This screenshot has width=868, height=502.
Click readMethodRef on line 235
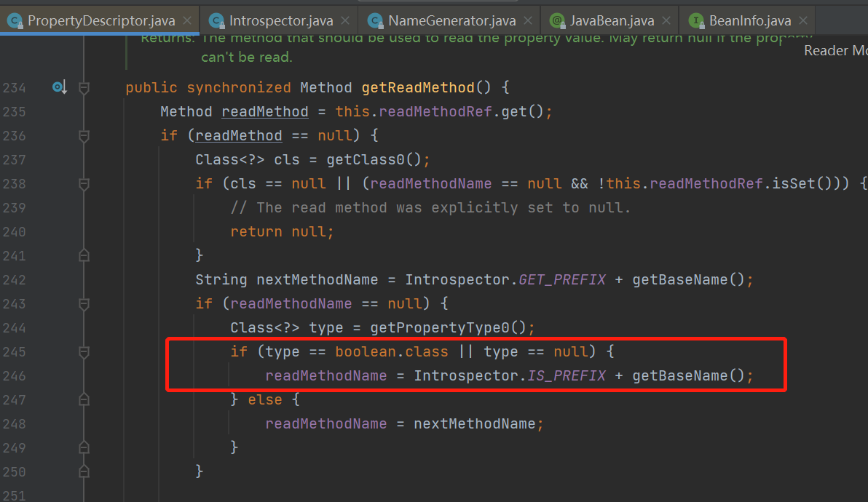(435, 112)
